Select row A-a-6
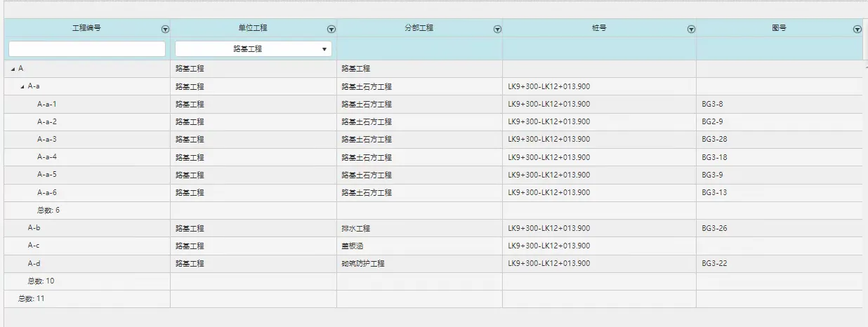Image resolution: width=868 pixels, height=327 pixels. tap(433, 193)
